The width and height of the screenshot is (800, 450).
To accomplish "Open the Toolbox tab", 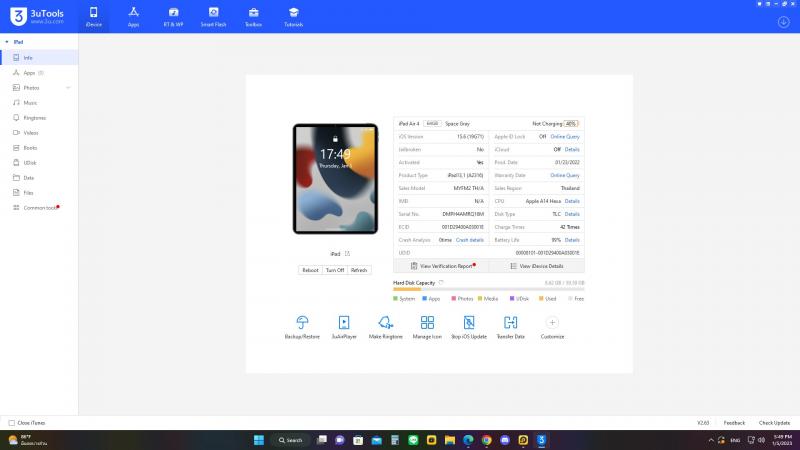I will (253, 17).
